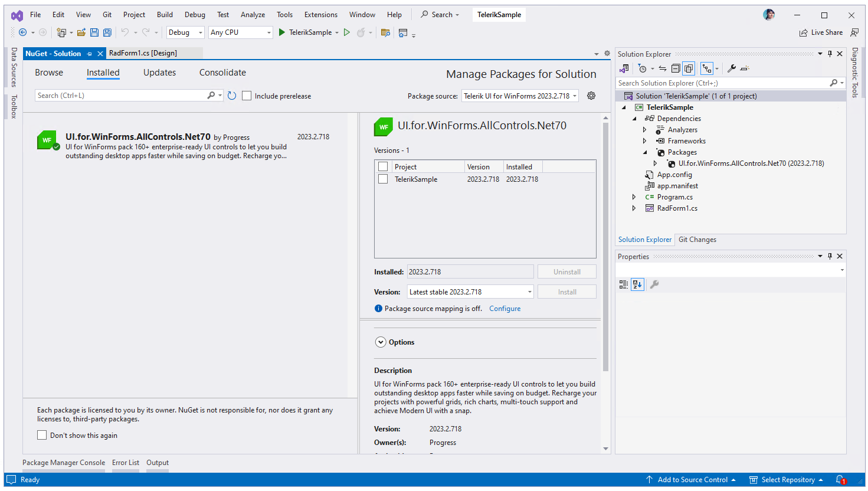Toggle Show All Files in Solution Explorer
This screenshot has width=868, height=491.
(x=688, y=68)
